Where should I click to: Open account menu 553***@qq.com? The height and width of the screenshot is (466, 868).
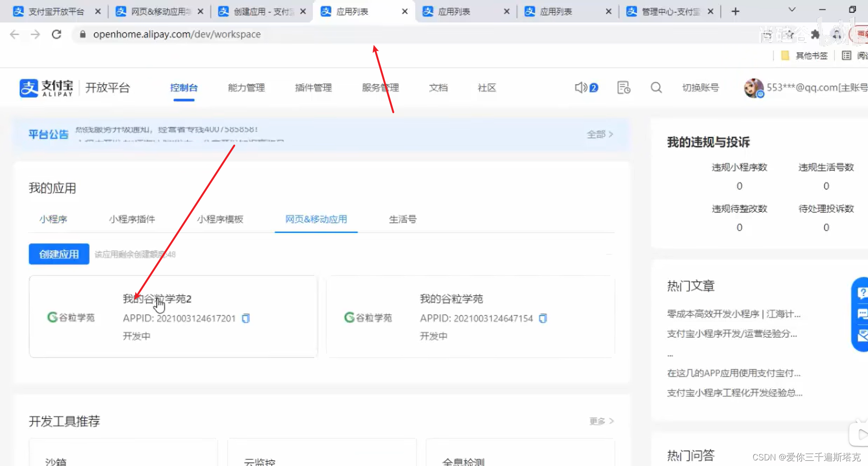coord(817,87)
